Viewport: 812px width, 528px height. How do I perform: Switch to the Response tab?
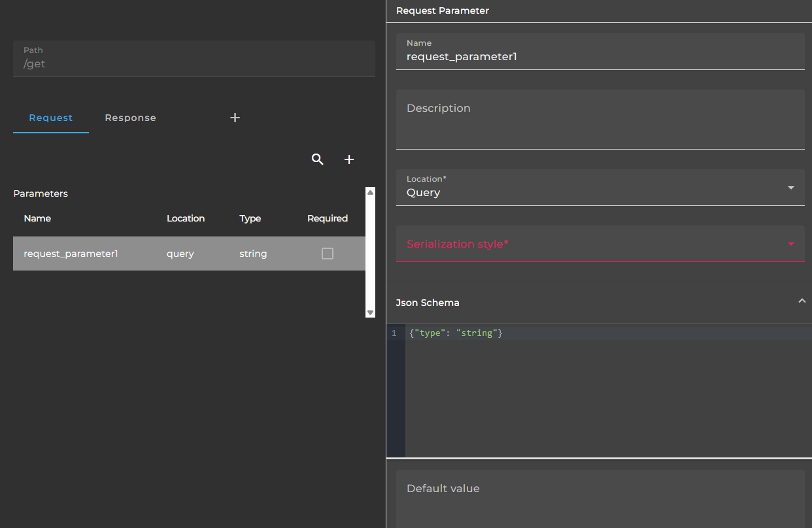pyautogui.click(x=131, y=118)
